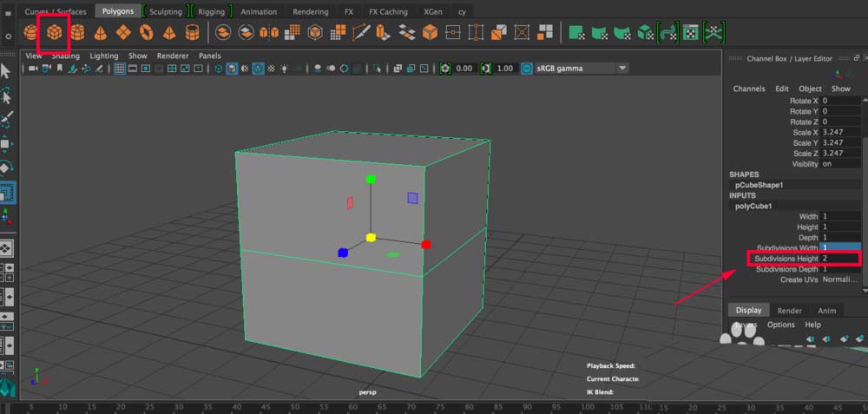Switch to the Rigging shelf tab

[x=212, y=11]
